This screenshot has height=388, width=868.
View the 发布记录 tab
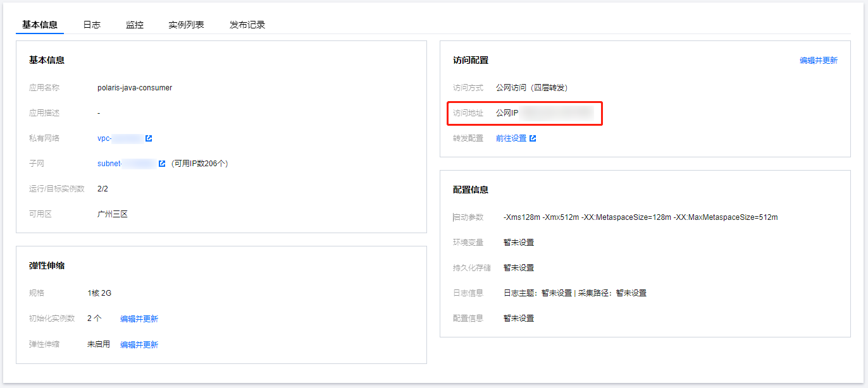pyautogui.click(x=247, y=25)
